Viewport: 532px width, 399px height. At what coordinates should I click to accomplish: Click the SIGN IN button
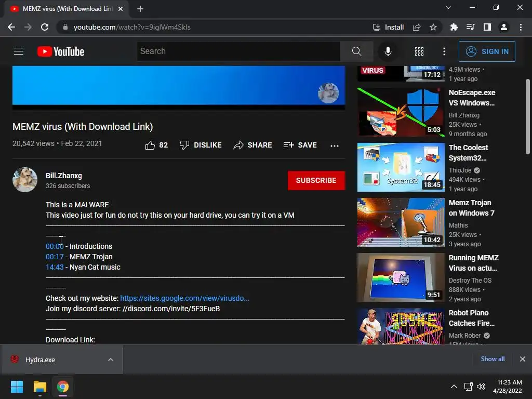(487, 51)
